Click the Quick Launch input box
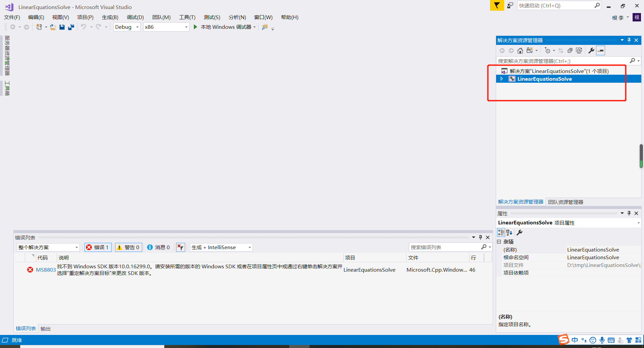The image size is (644, 348). (555, 5)
